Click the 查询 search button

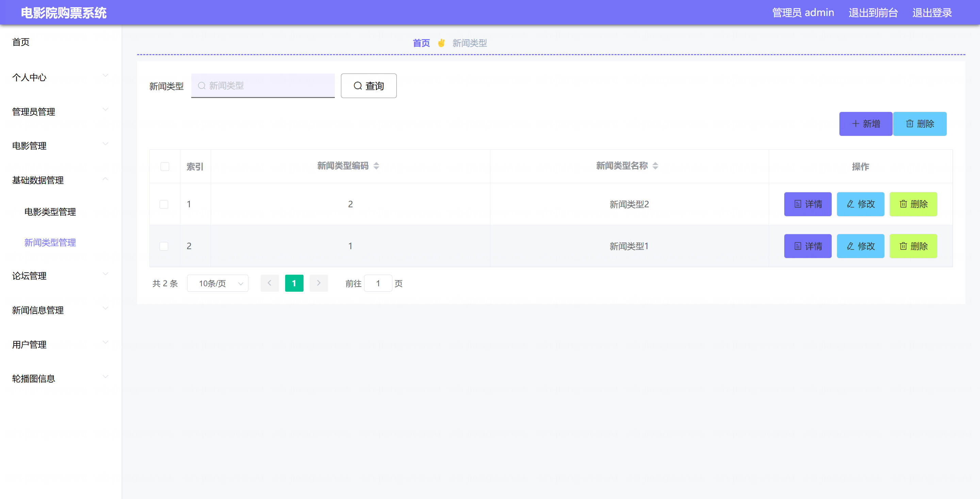pos(368,86)
